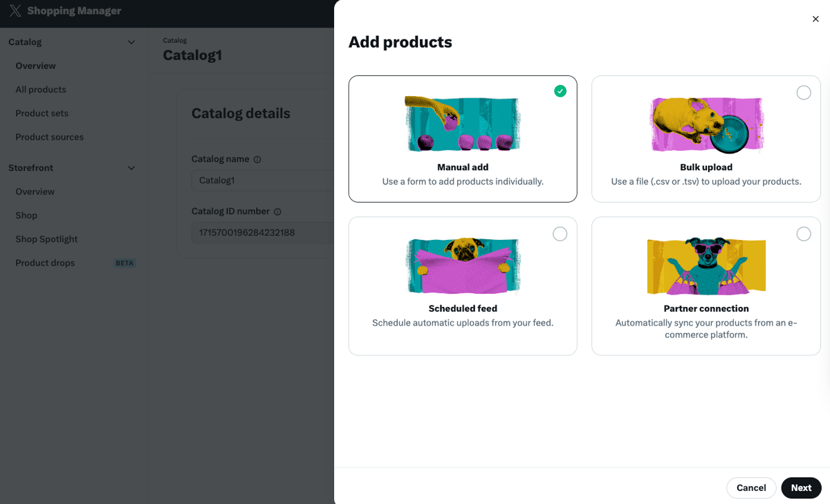This screenshot has width=830, height=504.
Task: Click the Catalog ID number info icon
Action: [x=277, y=212]
